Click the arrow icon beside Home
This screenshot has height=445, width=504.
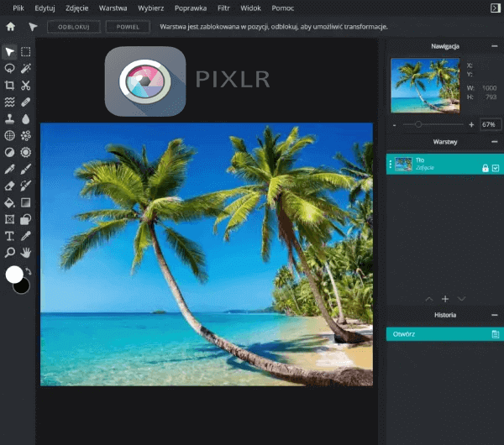tap(33, 27)
